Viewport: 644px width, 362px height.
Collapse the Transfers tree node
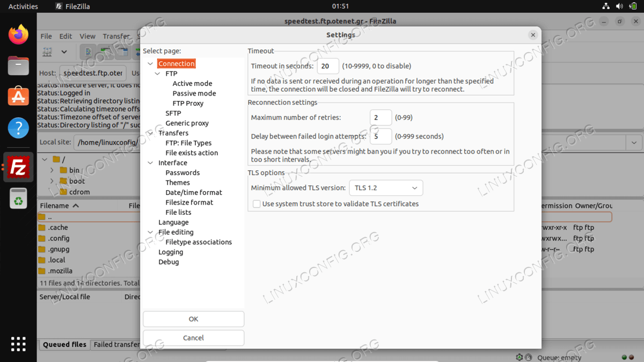pos(150,133)
